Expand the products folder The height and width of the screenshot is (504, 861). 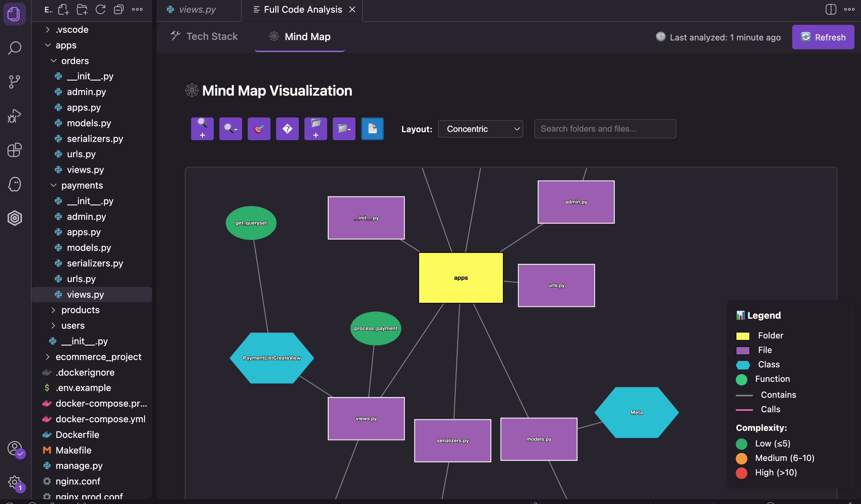coord(80,310)
